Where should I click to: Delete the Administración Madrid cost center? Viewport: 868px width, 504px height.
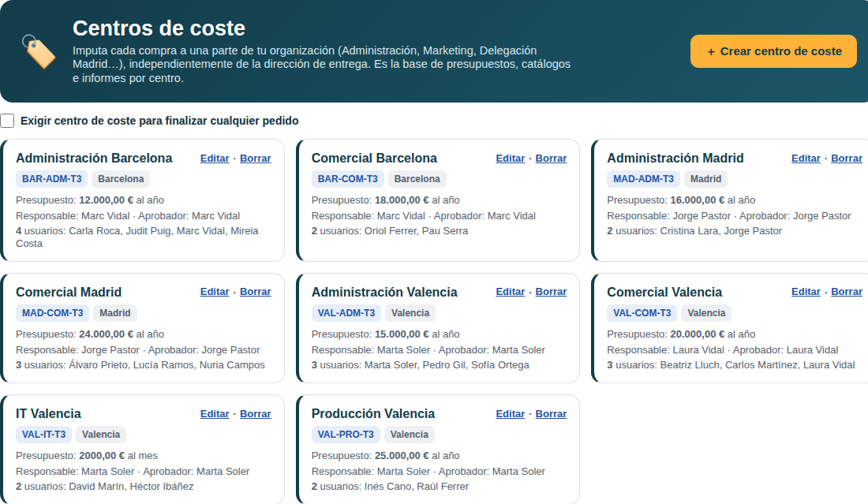click(x=847, y=159)
